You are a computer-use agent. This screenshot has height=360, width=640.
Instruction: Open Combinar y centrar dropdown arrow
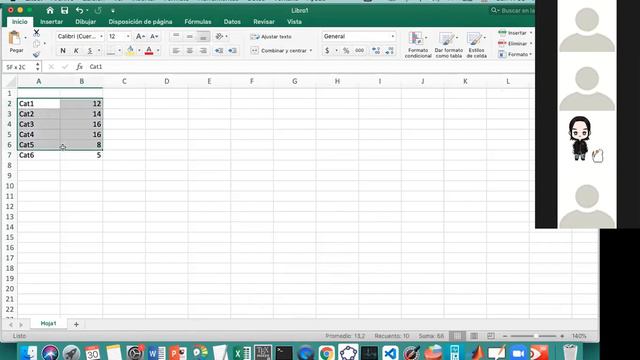[311, 51]
